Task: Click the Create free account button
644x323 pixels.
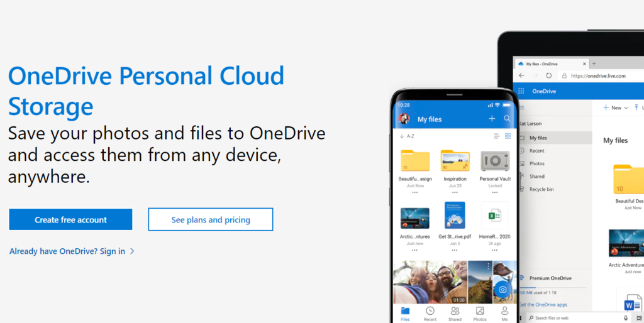Action: pos(70,219)
